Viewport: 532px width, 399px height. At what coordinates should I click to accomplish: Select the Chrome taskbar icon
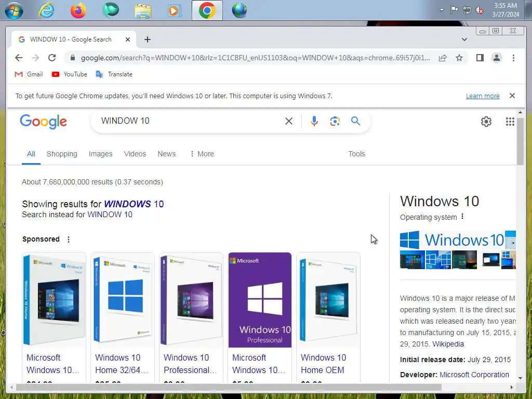click(x=207, y=10)
